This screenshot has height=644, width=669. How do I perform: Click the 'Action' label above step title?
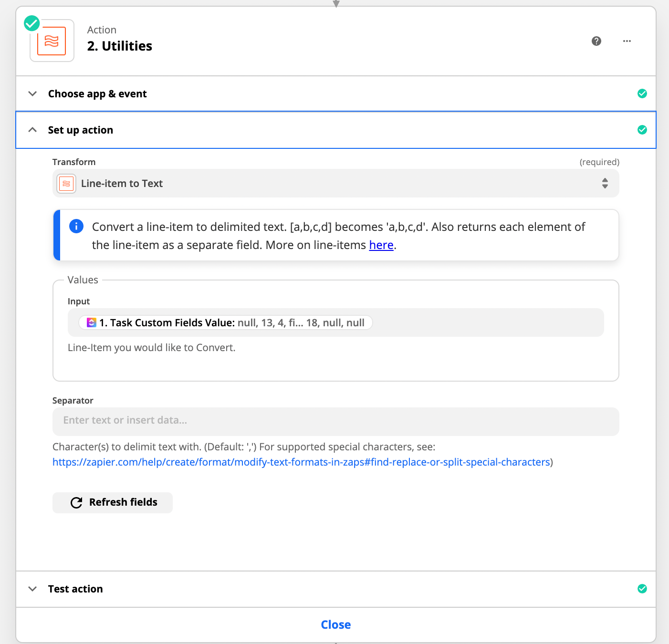(102, 30)
